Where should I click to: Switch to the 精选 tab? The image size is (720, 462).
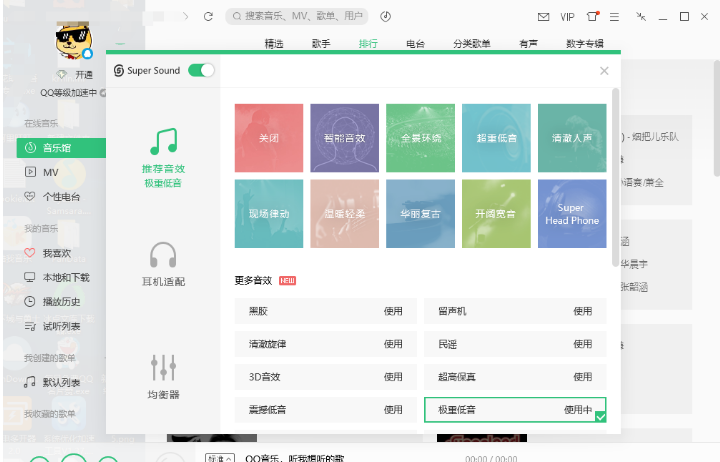click(x=274, y=44)
